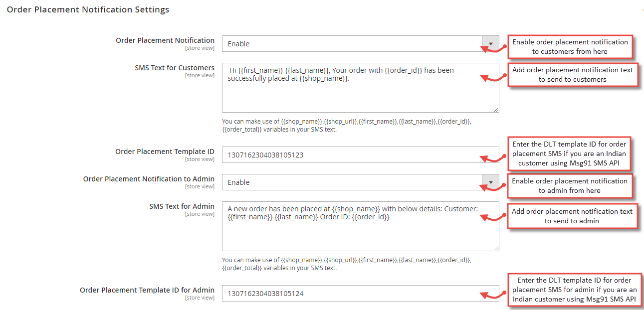Click the Order Placement Notification to Admin label
Screen dimensions: 644x310
[x=149, y=179]
